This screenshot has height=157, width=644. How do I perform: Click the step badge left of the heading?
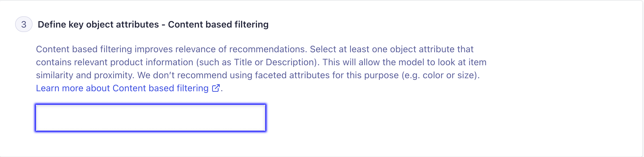24,24
